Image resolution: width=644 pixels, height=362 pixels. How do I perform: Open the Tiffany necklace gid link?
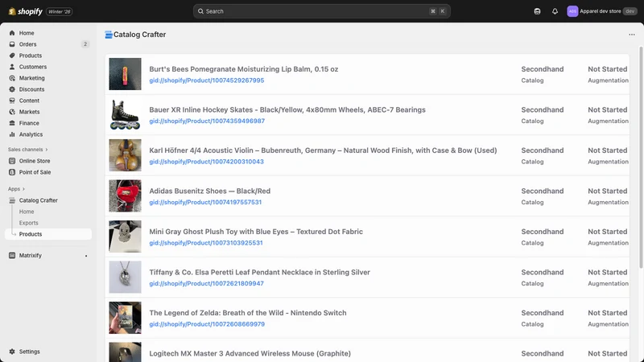(207, 284)
